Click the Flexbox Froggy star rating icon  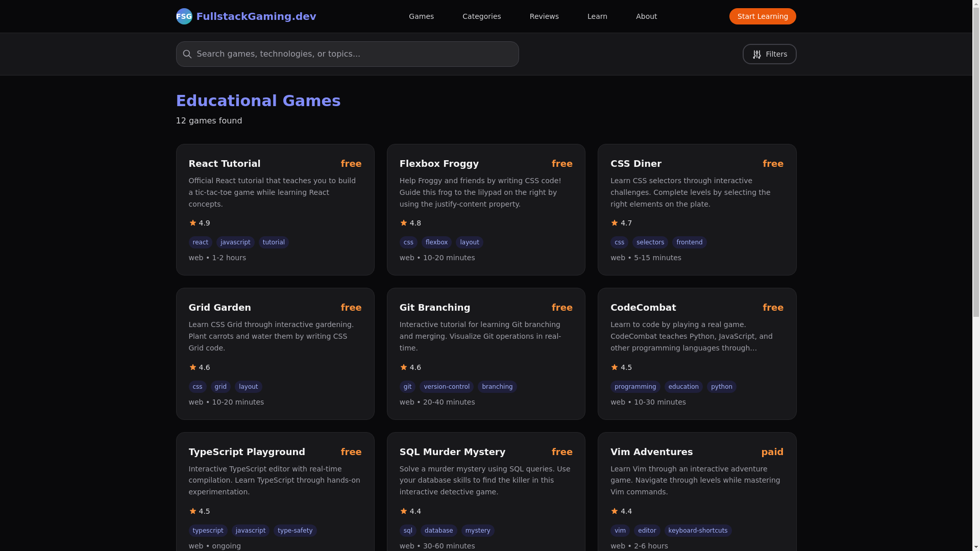pyautogui.click(x=403, y=223)
